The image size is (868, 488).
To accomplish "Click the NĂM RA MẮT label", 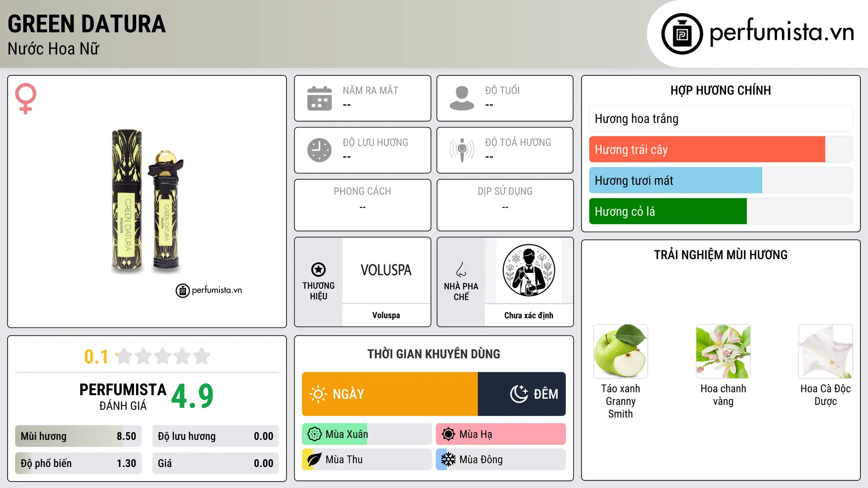I will [x=370, y=90].
